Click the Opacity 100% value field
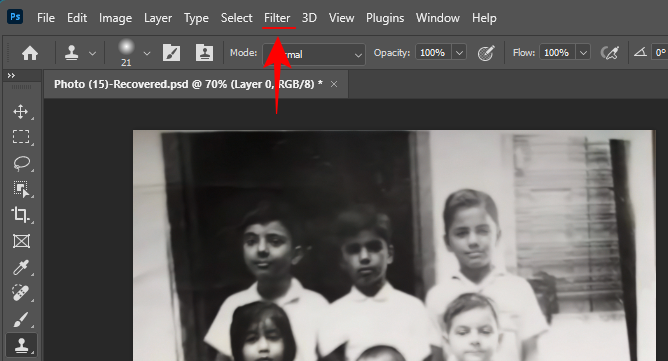Screen dimensions: 668x361 tap(433, 52)
